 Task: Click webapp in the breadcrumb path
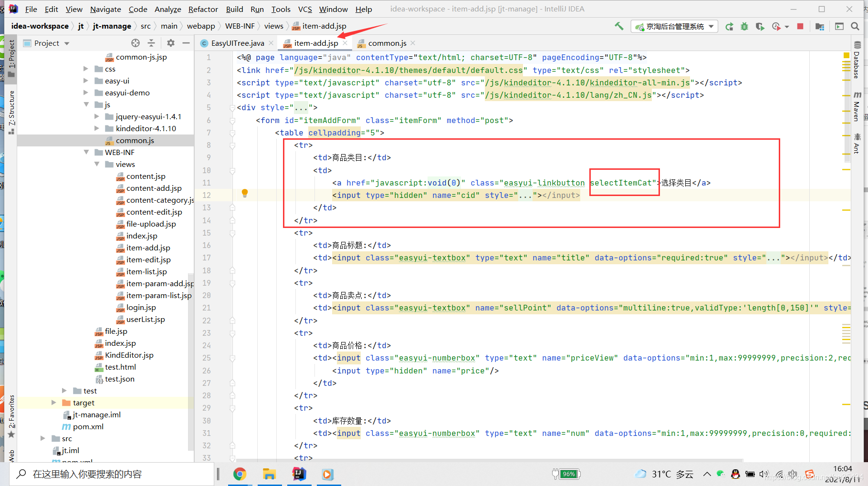(201, 26)
